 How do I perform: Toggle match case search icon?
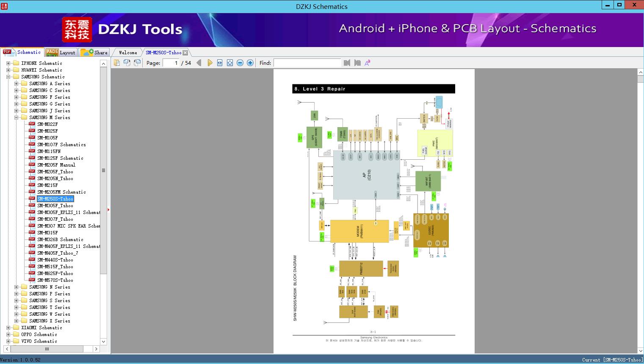pos(368,63)
